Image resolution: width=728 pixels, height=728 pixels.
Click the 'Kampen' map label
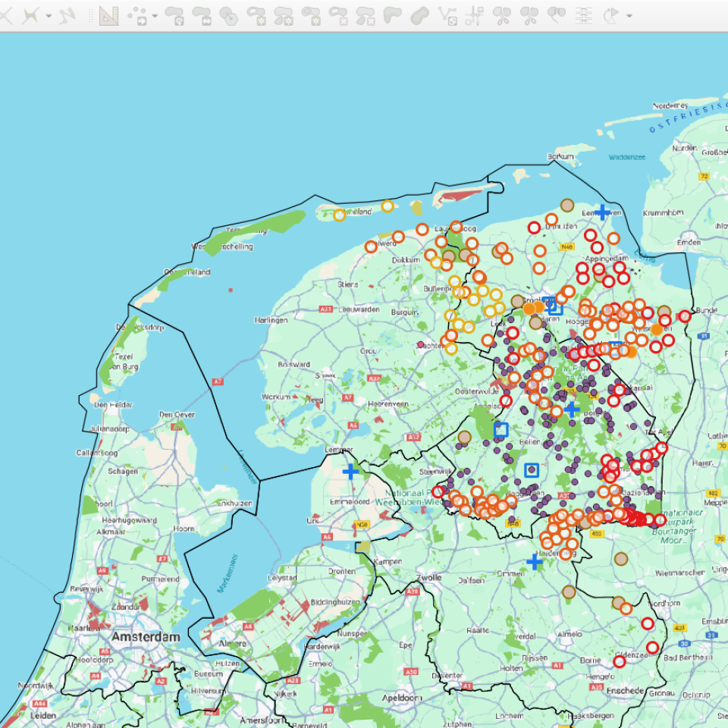[x=388, y=561]
